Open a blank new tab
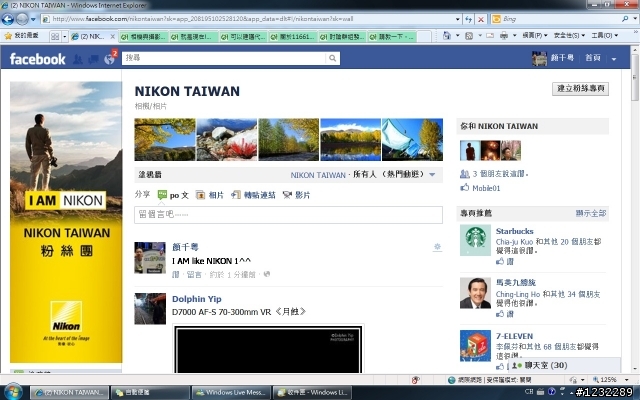 [424, 37]
